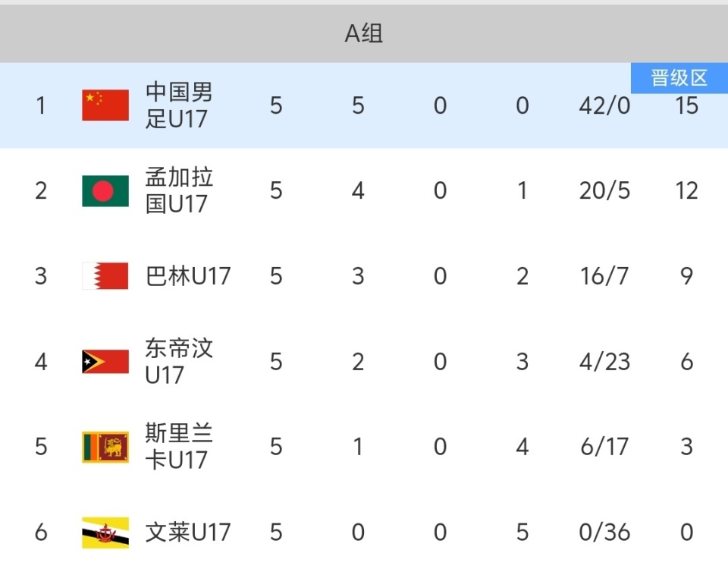Click Bangladesh's 20/5 goals record
Image resolution: width=728 pixels, height=575 pixels.
point(604,190)
